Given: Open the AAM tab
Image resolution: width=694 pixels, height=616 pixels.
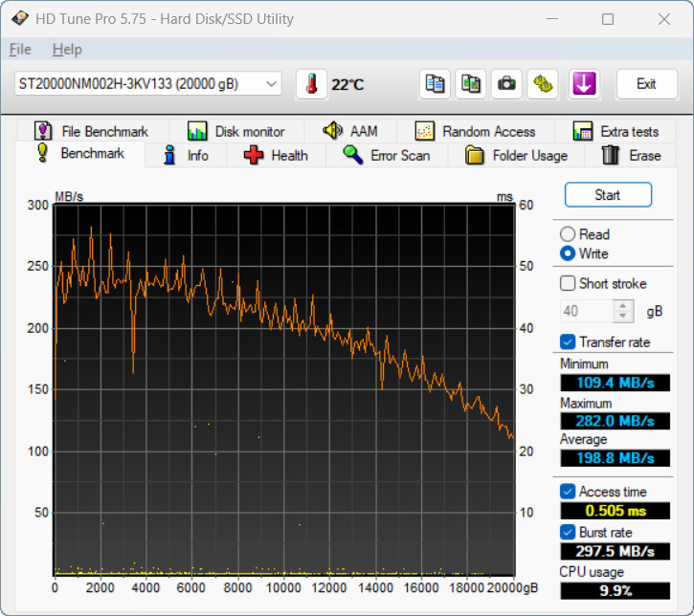Looking at the screenshot, I should pyautogui.click(x=350, y=131).
